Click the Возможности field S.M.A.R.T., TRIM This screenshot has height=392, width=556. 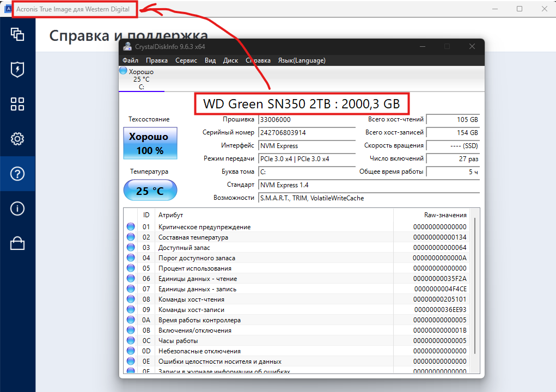[x=369, y=198]
